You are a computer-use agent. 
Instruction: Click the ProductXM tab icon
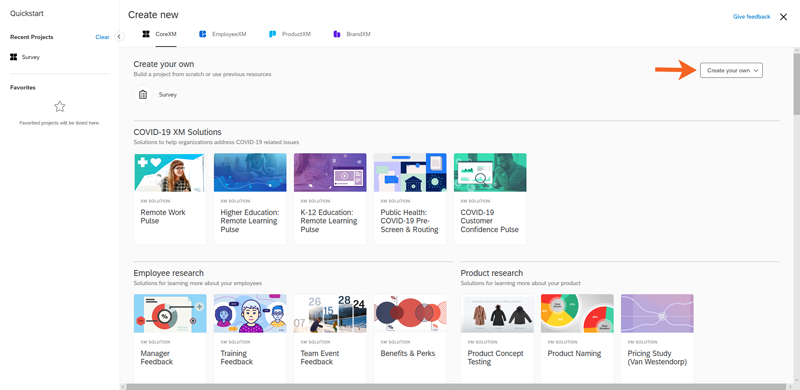pos(272,34)
